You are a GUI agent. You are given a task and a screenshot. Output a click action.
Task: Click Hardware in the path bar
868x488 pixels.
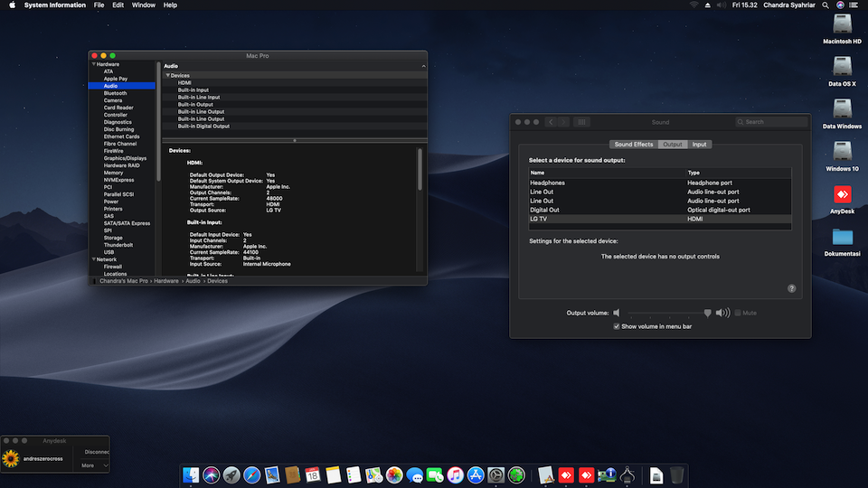point(166,281)
